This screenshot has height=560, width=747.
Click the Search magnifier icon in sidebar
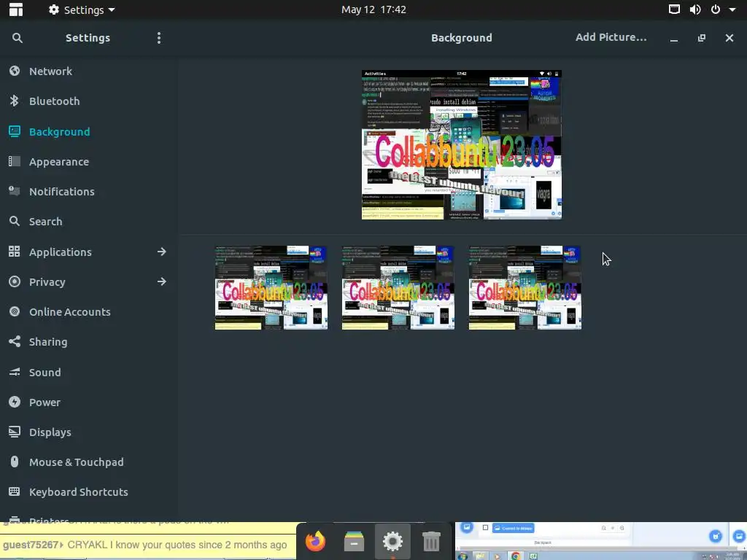click(15, 222)
